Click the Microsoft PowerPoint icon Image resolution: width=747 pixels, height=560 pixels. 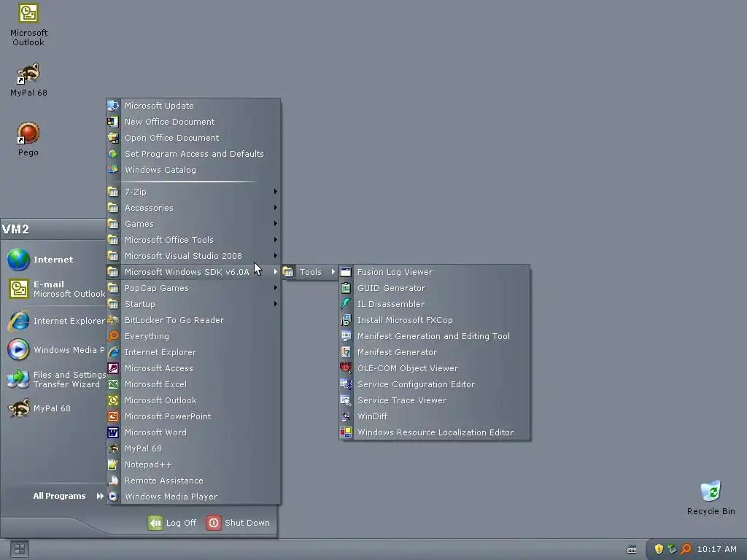113,416
